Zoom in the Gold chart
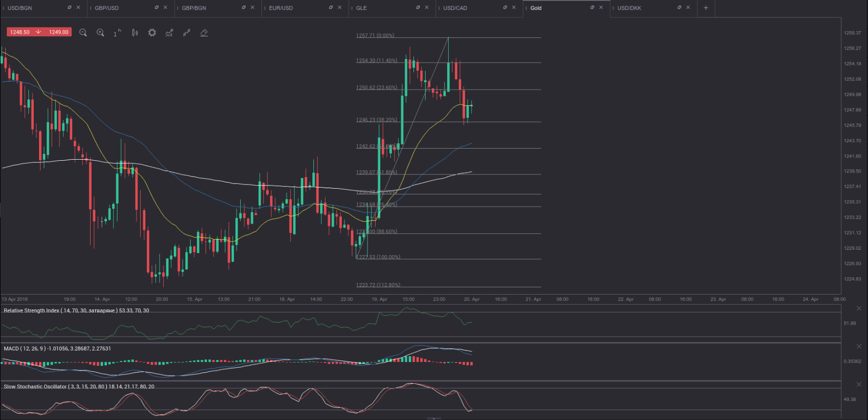 point(100,33)
